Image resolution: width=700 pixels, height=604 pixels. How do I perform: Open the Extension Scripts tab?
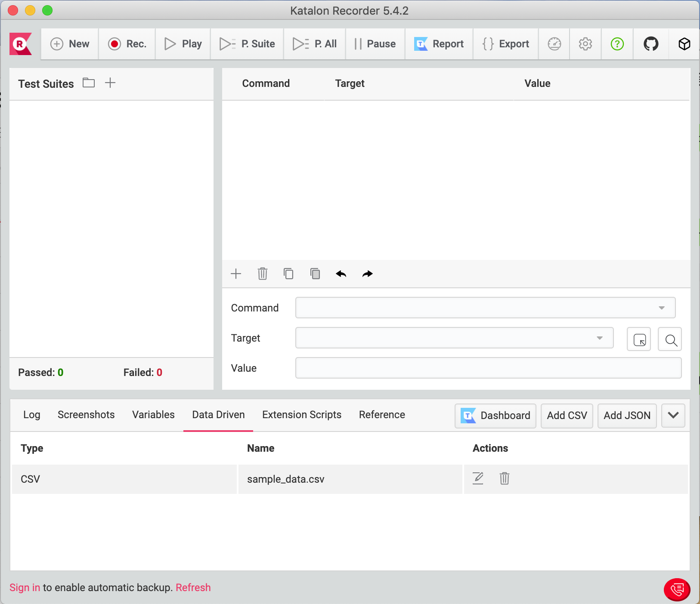(302, 415)
